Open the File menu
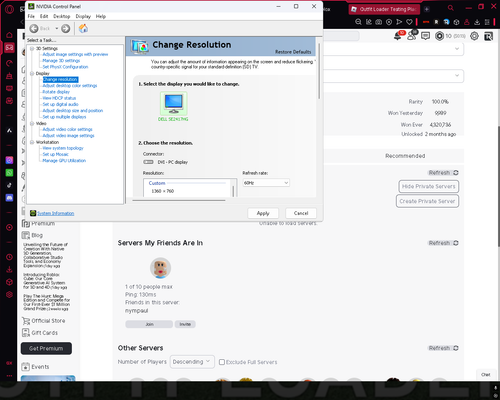 [31, 16]
